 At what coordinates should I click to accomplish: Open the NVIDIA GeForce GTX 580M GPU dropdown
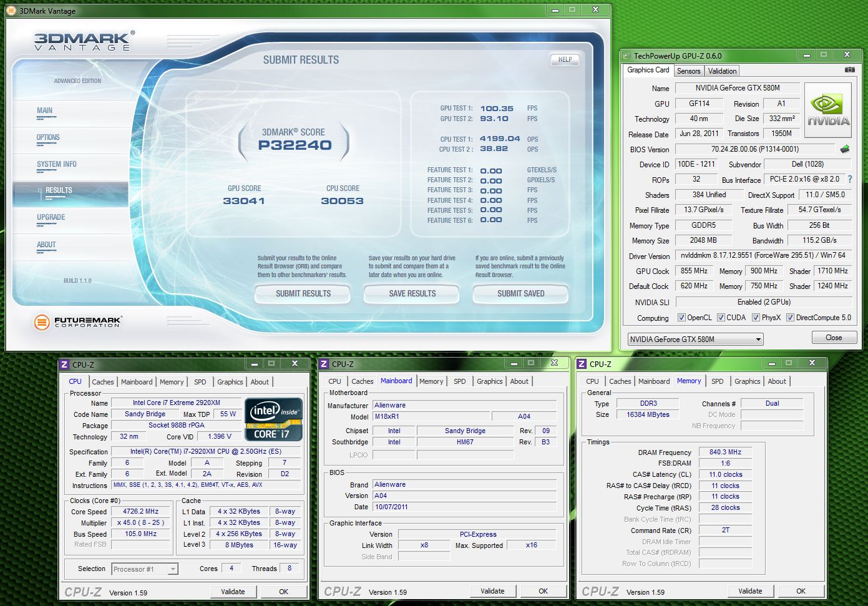pos(696,340)
